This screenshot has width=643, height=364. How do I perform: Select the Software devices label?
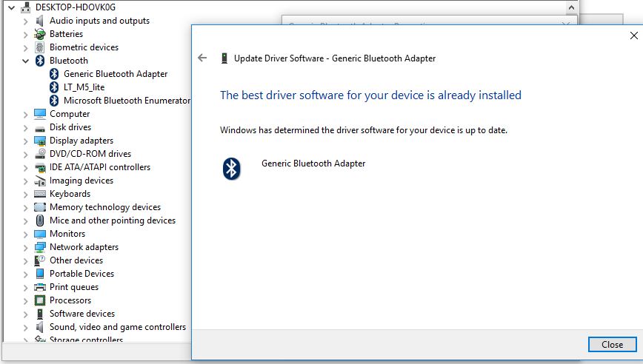point(82,314)
